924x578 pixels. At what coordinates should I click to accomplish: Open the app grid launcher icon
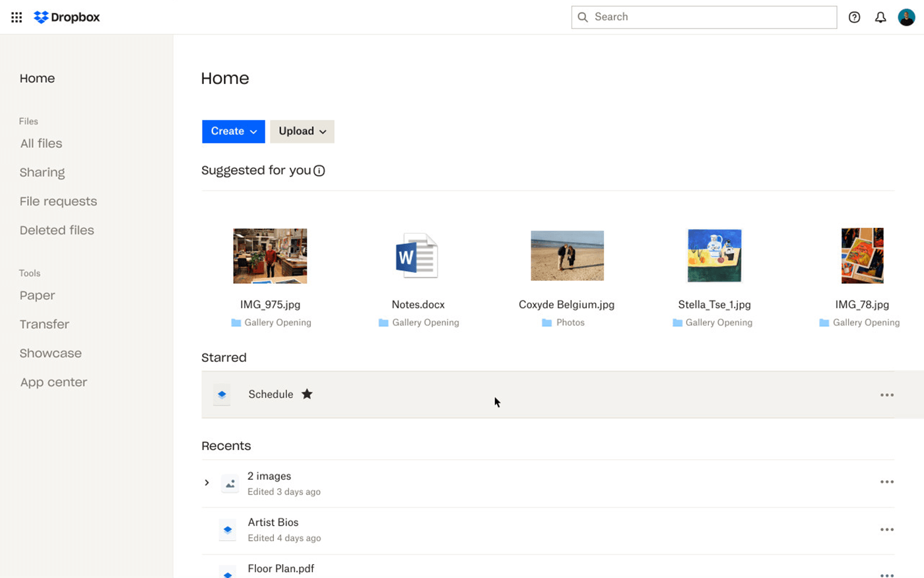click(x=16, y=17)
